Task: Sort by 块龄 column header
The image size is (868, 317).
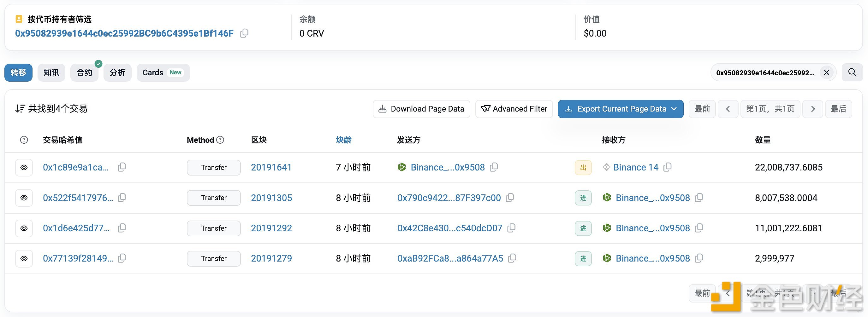Action: click(x=344, y=140)
